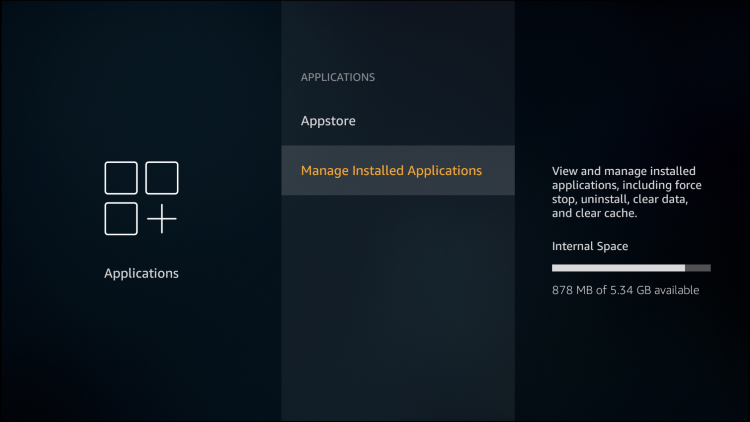This screenshot has width=750, height=422.
Task: Click the Internal Space label
Action: 590,246
